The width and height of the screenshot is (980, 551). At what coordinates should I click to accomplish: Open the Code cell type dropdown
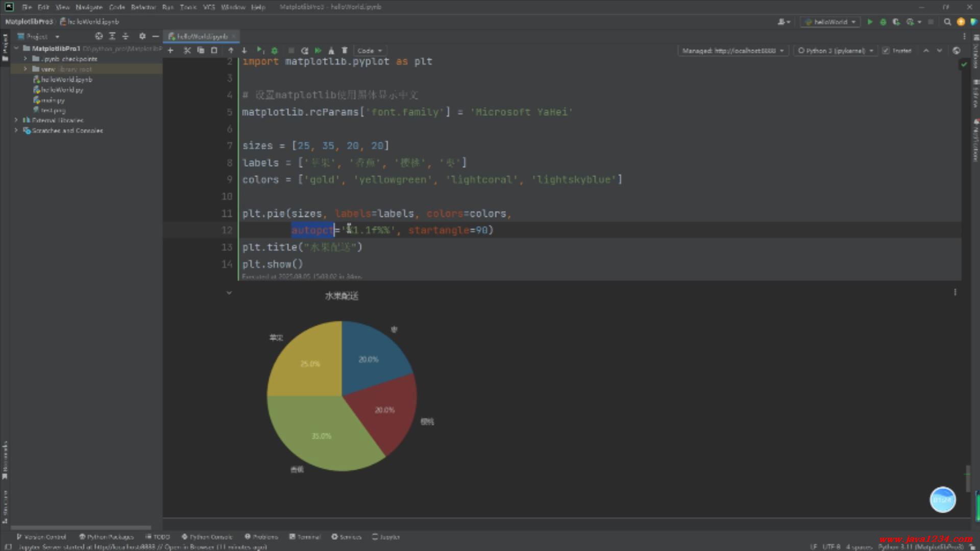pos(370,51)
